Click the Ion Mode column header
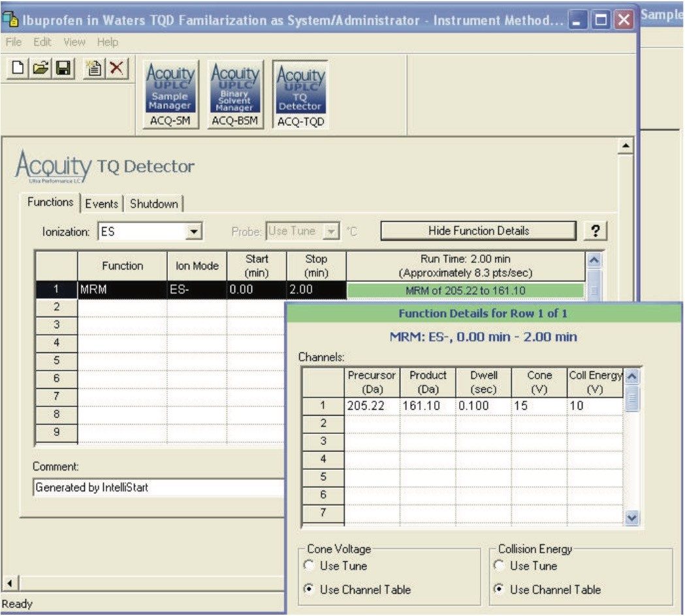The width and height of the screenshot is (685, 616). [x=197, y=266]
